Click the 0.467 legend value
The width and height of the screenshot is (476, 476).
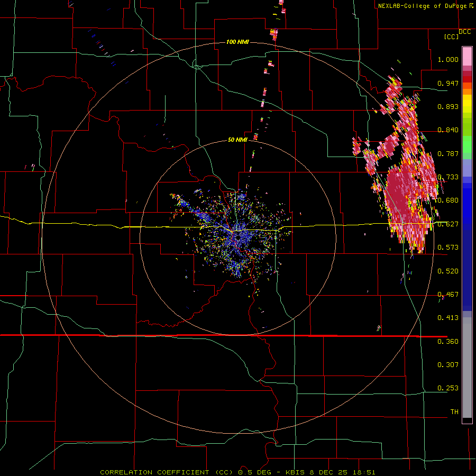pos(448,295)
